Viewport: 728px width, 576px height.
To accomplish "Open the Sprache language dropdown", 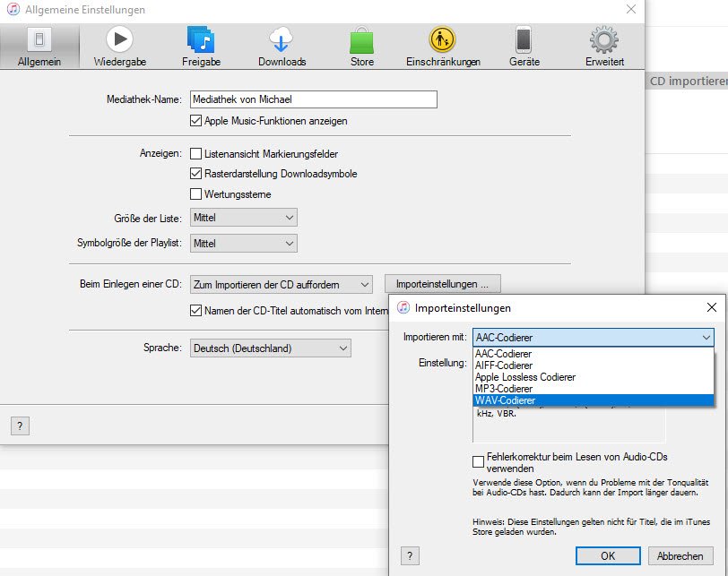I will 271,348.
